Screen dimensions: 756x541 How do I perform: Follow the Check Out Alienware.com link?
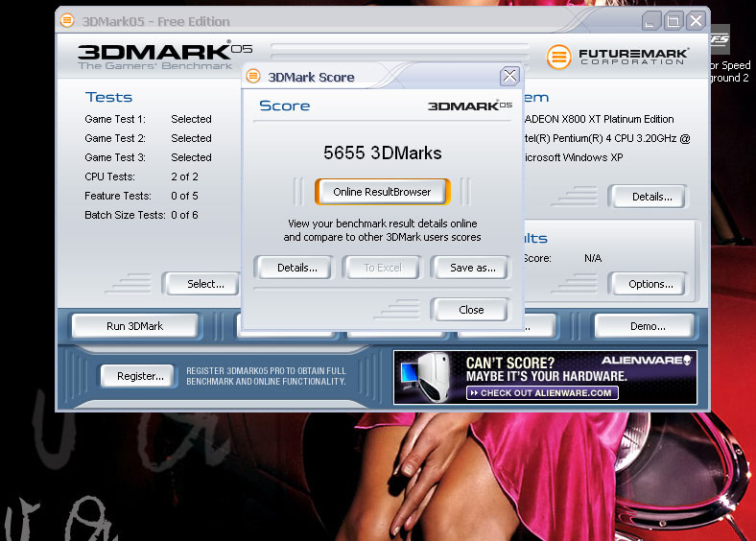542,393
